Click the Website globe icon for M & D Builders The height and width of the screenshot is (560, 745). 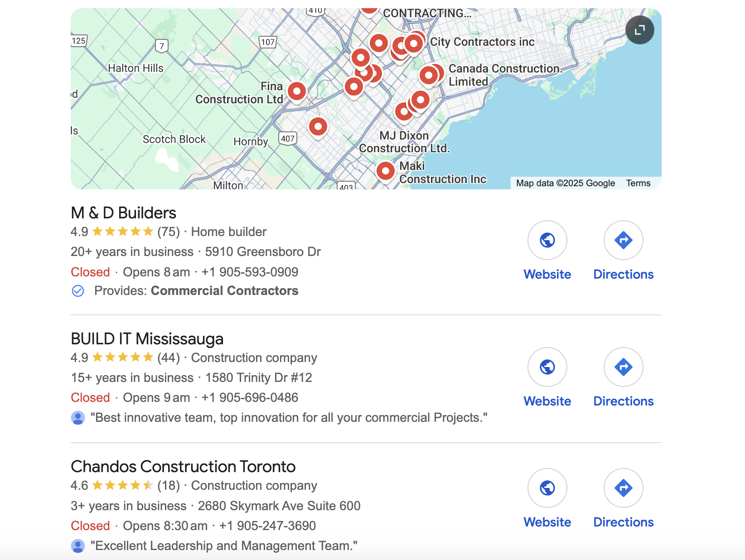pyautogui.click(x=547, y=240)
